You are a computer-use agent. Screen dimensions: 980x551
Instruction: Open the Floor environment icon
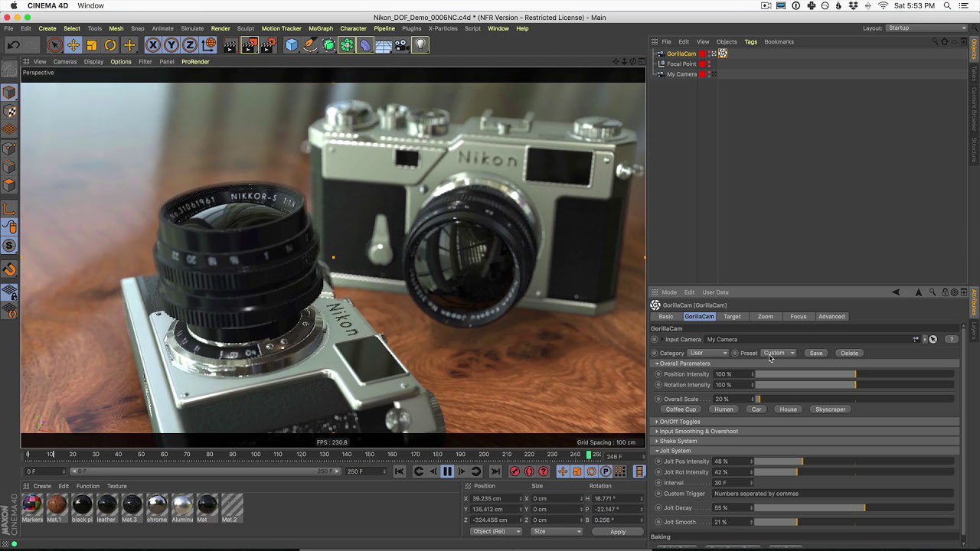(x=384, y=45)
